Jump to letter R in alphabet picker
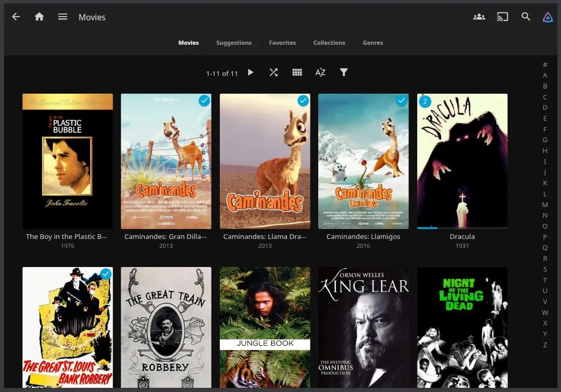The width and height of the screenshot is (561, 392). 545,258
